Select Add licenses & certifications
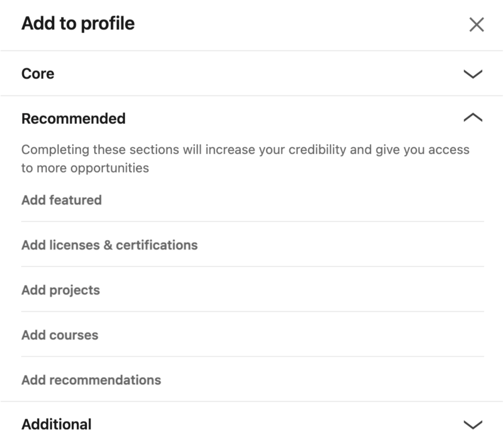 (x=109, y=245)
